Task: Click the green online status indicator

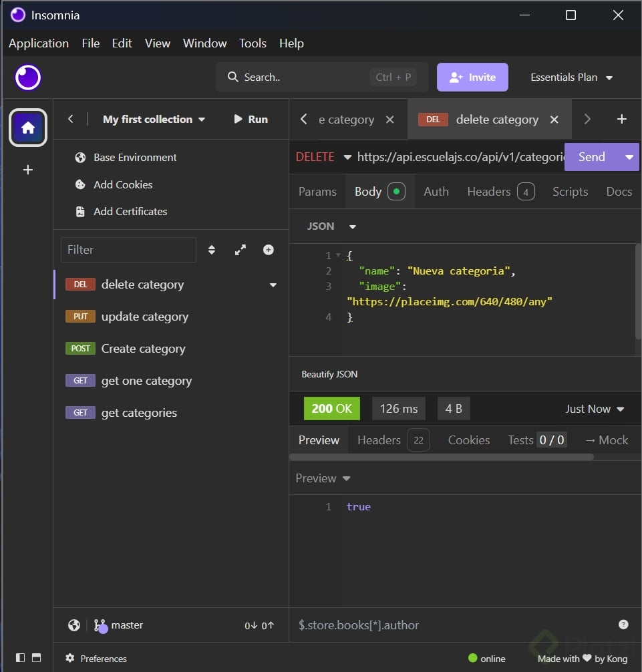Action: (473, 658)
